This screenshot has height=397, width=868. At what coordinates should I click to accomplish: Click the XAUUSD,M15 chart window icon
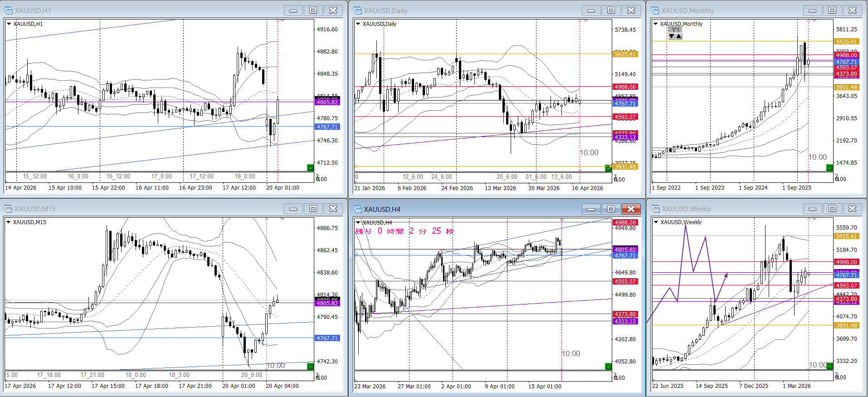(x=8, y=209)
